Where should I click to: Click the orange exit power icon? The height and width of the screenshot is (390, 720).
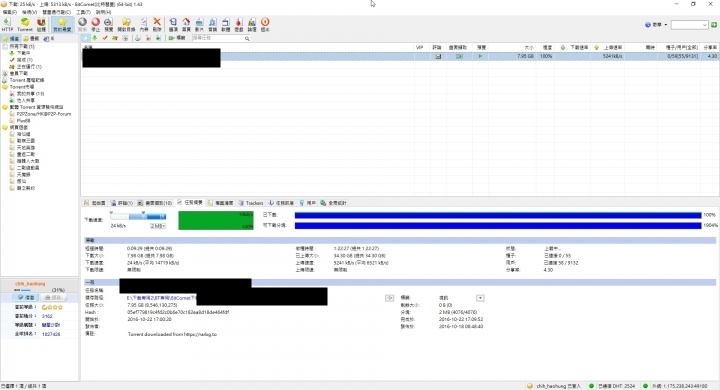point(265,24)
